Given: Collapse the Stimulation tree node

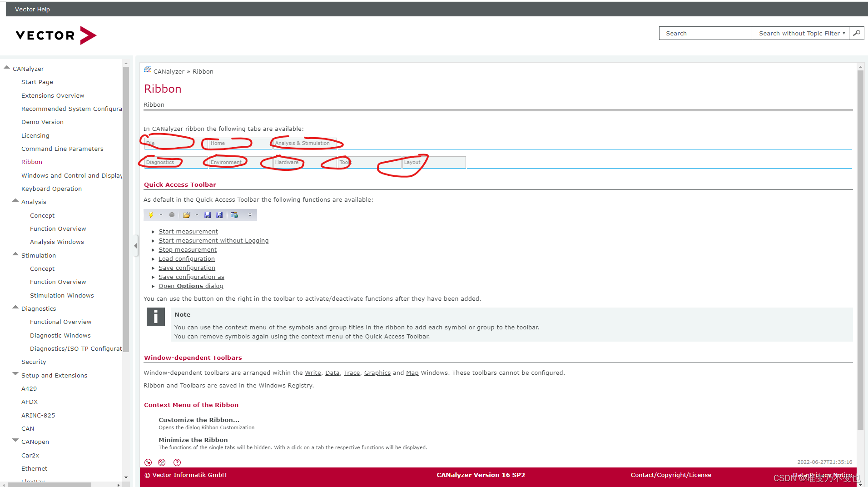Looking at the screenshot, I should 15,254.
